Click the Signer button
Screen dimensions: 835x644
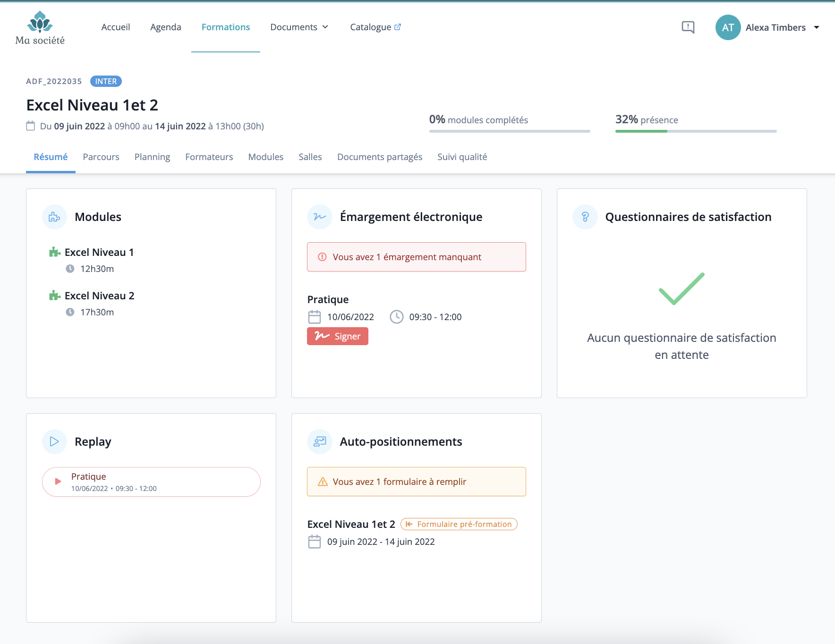(x=338, y=336)
